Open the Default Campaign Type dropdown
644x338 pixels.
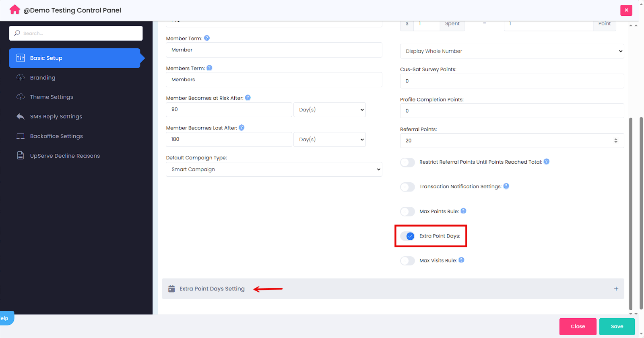coord(274,169)
